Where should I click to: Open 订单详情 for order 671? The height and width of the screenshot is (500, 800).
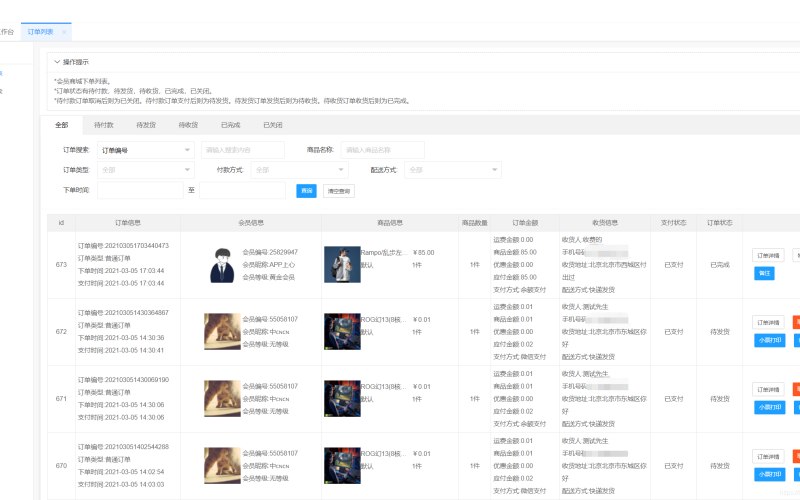coord(768,390)
